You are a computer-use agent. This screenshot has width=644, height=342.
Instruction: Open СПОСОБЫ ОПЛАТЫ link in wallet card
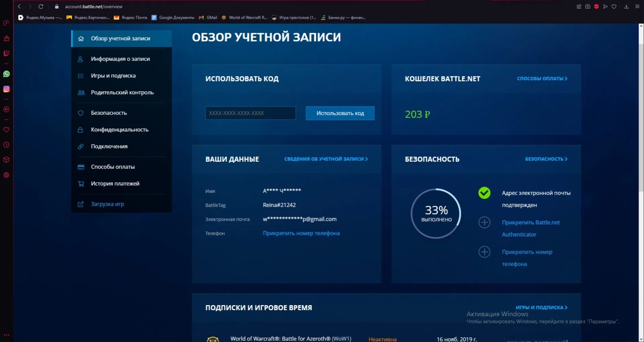pos(542,78)
